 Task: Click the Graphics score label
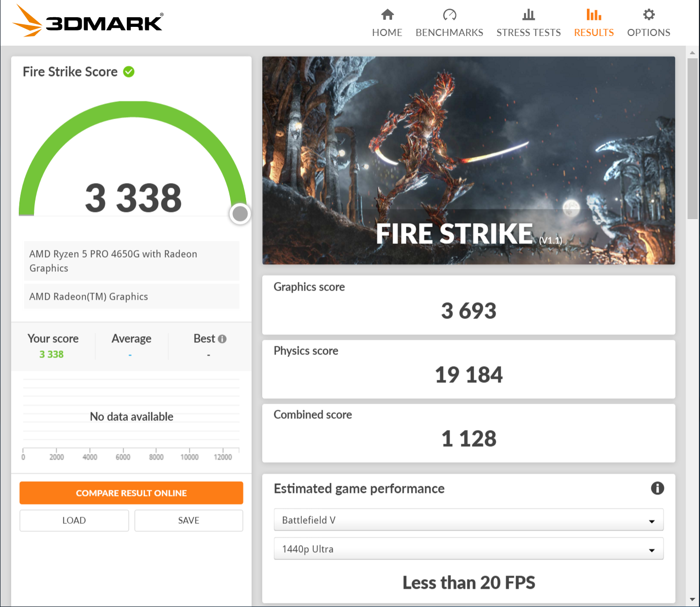pyautogui.click(x=309, y=287)
